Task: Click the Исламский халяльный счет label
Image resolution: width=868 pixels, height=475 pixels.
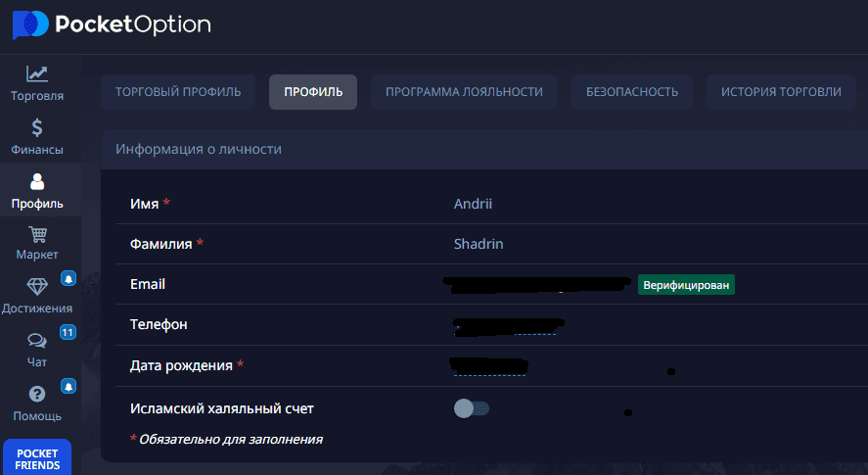Action: (222, 409)
